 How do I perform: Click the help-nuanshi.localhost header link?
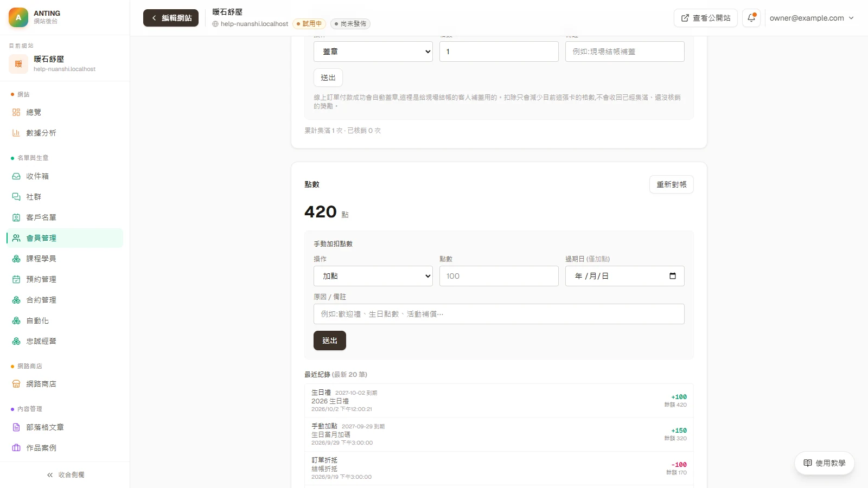pos(251,24)
